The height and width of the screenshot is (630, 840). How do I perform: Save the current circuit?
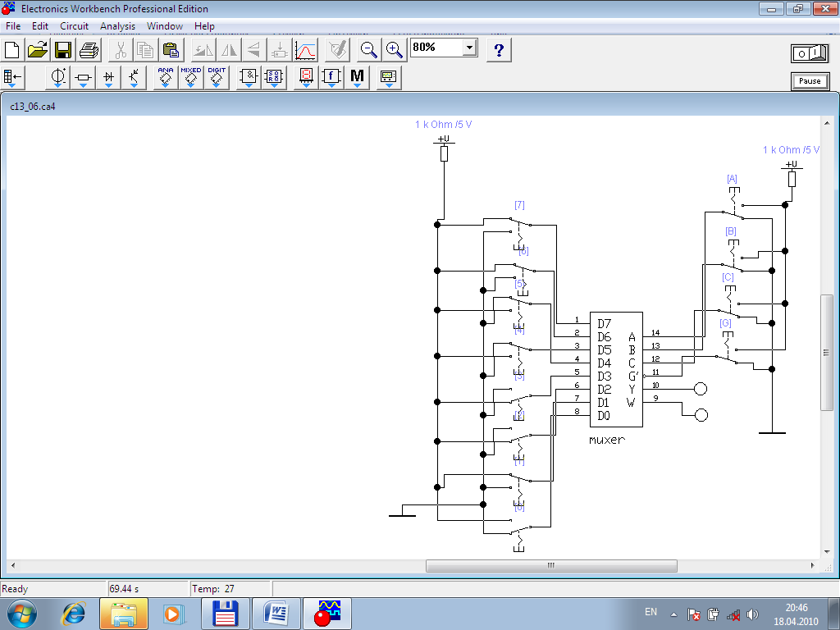62,50
